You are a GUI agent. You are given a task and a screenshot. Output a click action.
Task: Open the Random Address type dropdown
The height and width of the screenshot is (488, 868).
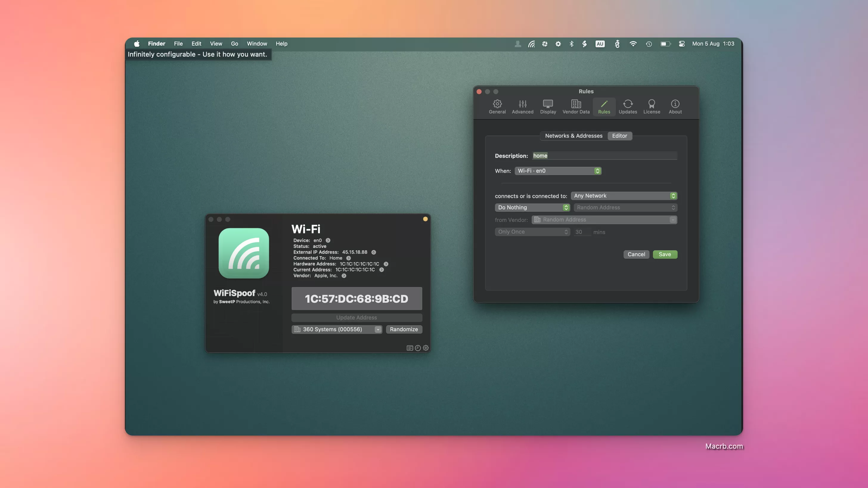625,207
